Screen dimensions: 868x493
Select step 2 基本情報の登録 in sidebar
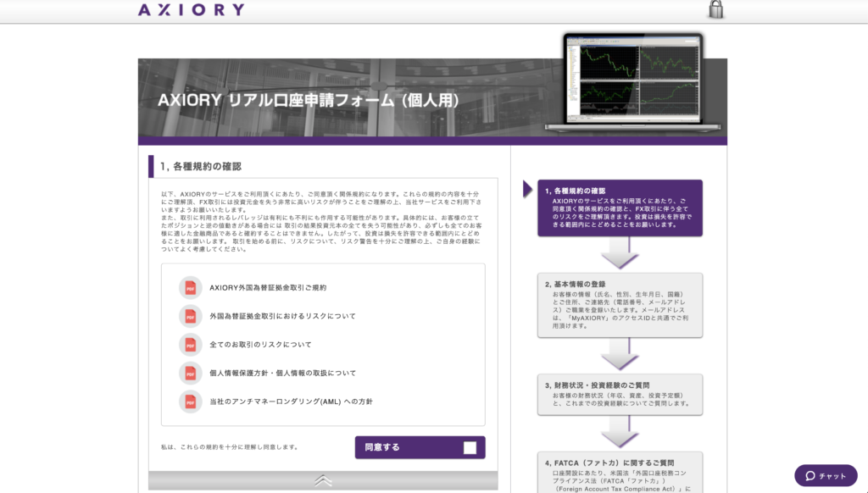619,305
